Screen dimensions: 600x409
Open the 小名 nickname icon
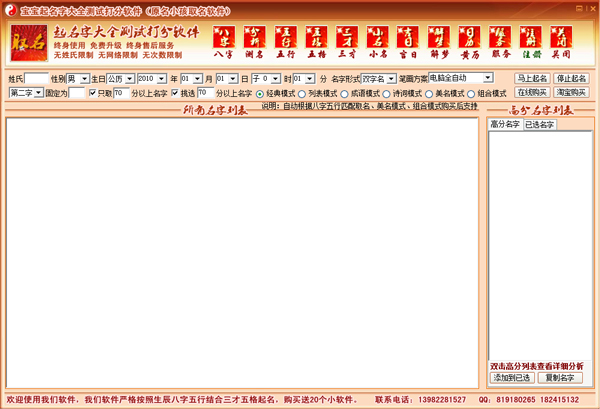click(x=380, y=41)
